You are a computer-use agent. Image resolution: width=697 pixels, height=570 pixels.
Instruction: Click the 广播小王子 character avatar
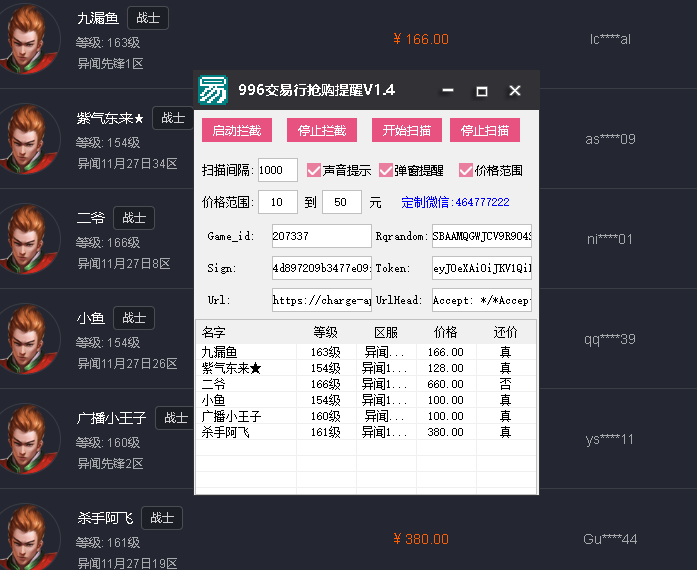pyautogui.click(x=30, y=438)
